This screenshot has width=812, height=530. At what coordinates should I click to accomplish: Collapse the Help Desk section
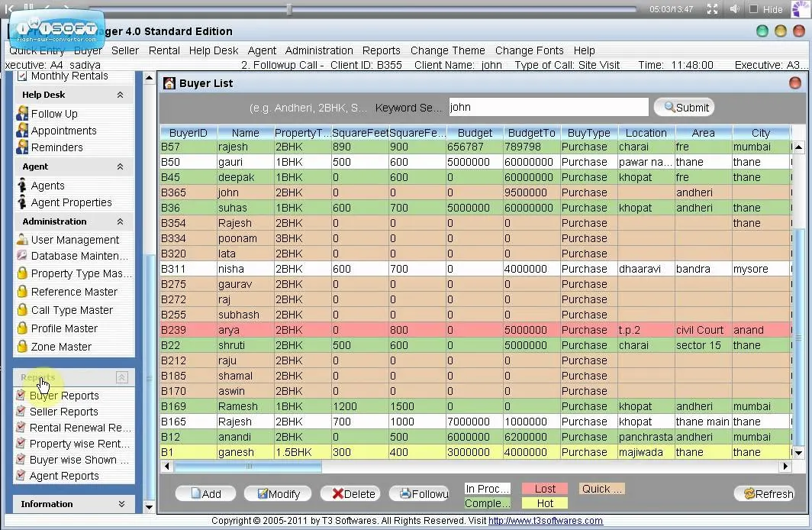[x=120, y=95]
